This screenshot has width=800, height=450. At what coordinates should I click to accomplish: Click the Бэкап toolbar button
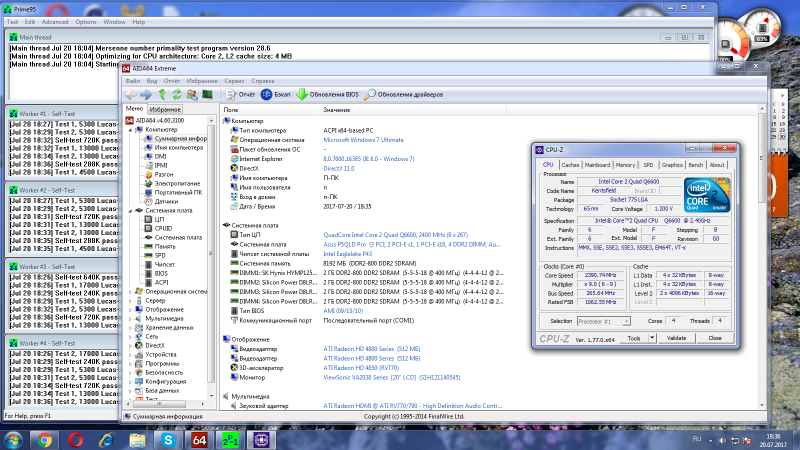pyautogui.click(x=276, y=94)
